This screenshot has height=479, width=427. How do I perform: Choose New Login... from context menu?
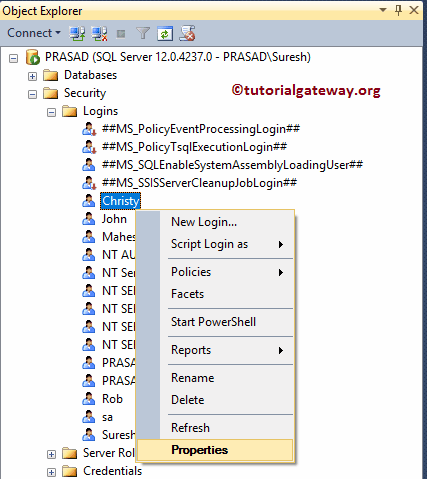pos(215,222)
